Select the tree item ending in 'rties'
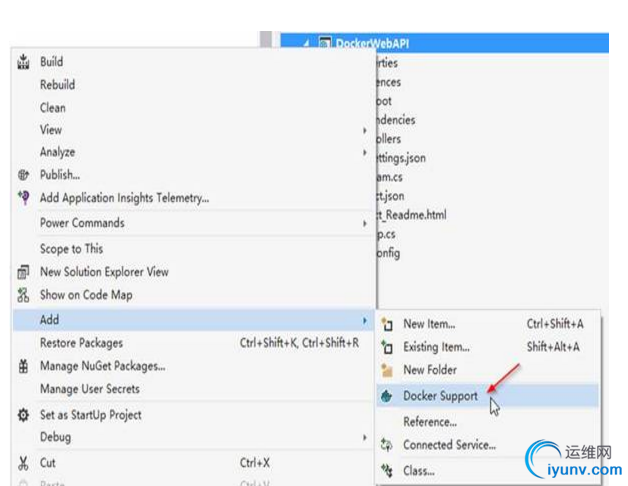 pos(387,63)
